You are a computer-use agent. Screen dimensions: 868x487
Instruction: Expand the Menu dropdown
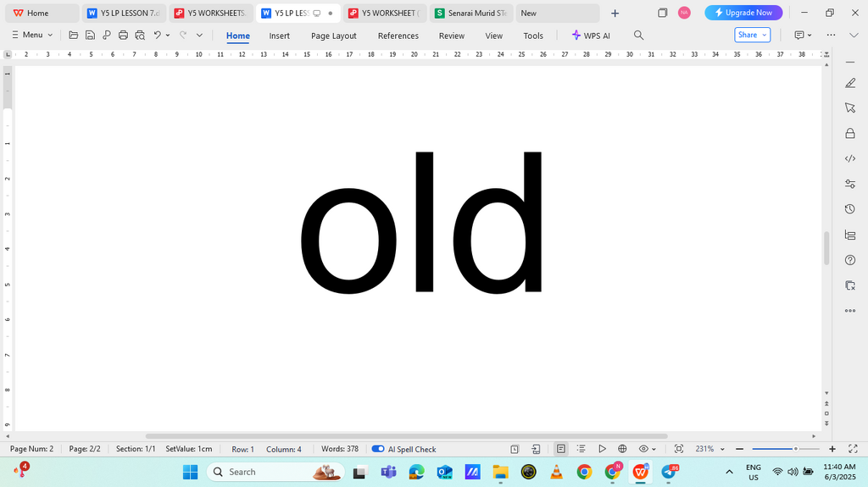pyautogui.click(x=32, y=35)
